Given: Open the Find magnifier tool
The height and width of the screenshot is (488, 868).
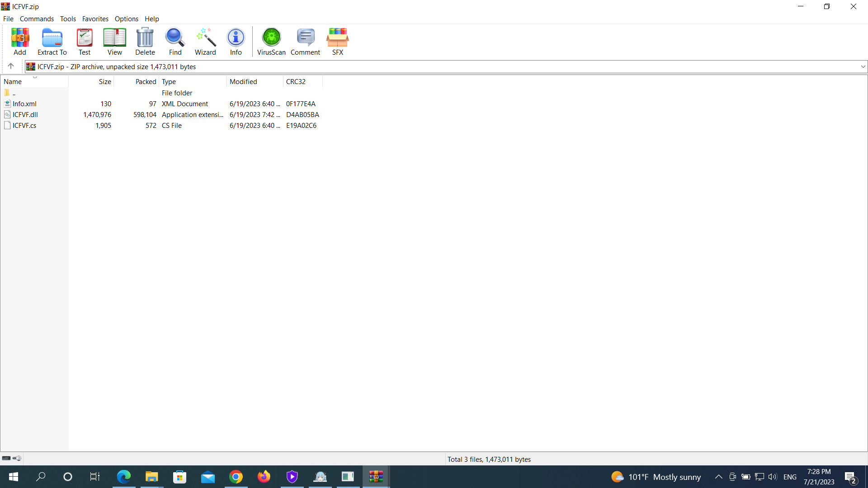Looking at the screenshot, I should point(175,41).
